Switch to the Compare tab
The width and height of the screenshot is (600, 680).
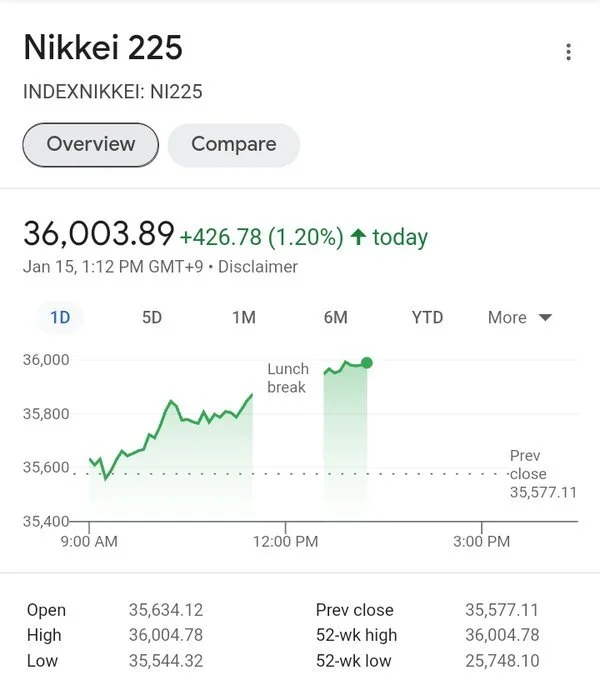pos(233,144)
